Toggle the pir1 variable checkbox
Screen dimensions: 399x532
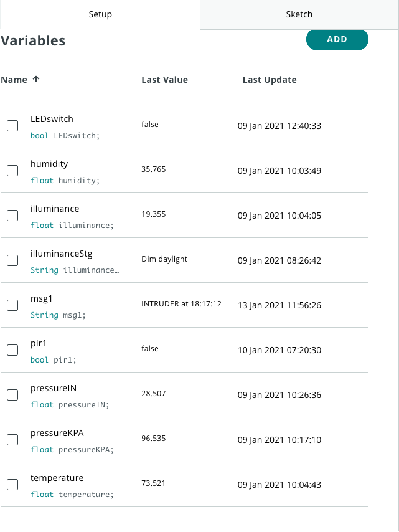(x=12, y=350)
